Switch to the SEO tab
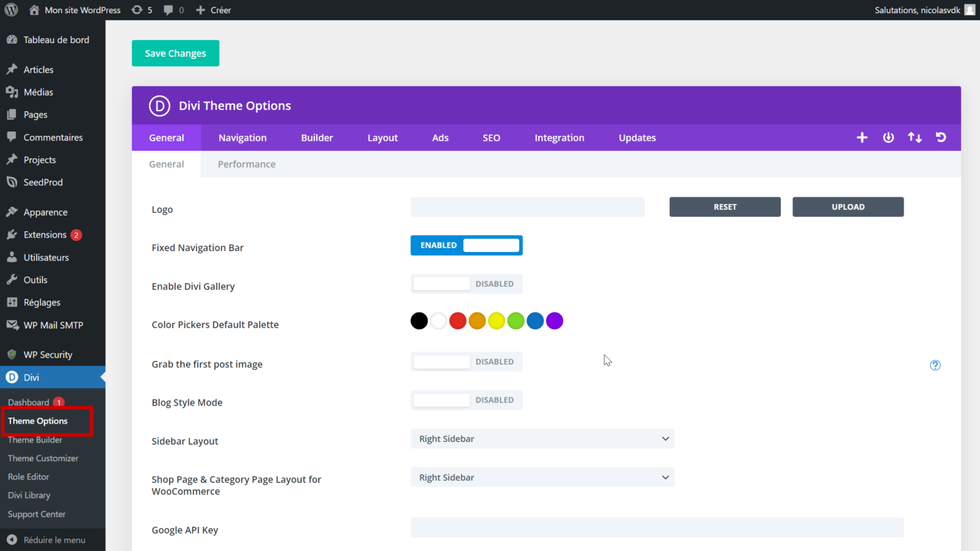980x551 pixels. coord(491,138)
